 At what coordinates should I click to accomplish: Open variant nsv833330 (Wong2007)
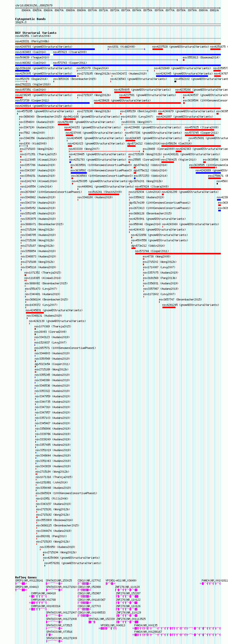tap(84, 149)
